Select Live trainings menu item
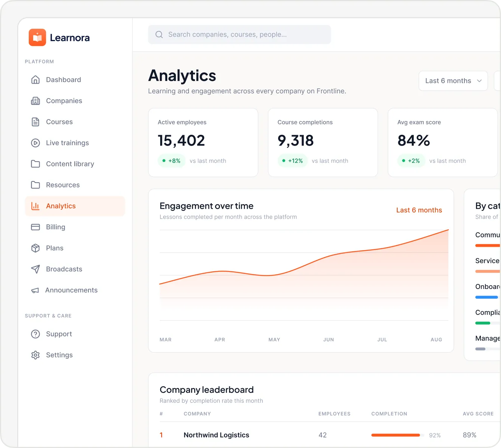This screenshot has height=448, width=501. [x=75, y=143]
